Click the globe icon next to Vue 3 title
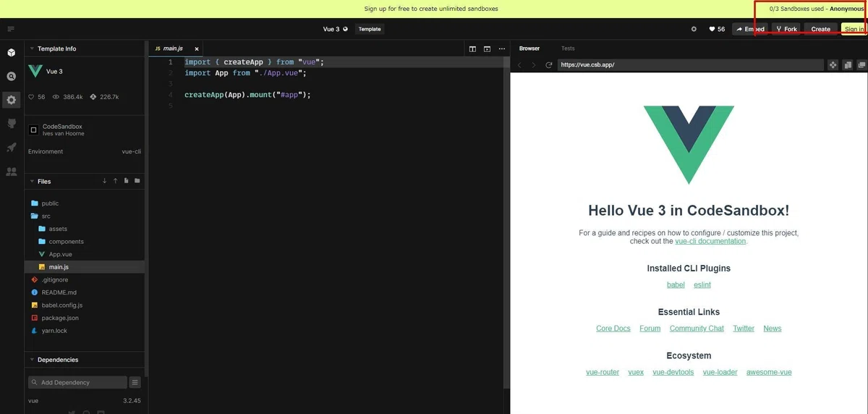 (345, 29)
